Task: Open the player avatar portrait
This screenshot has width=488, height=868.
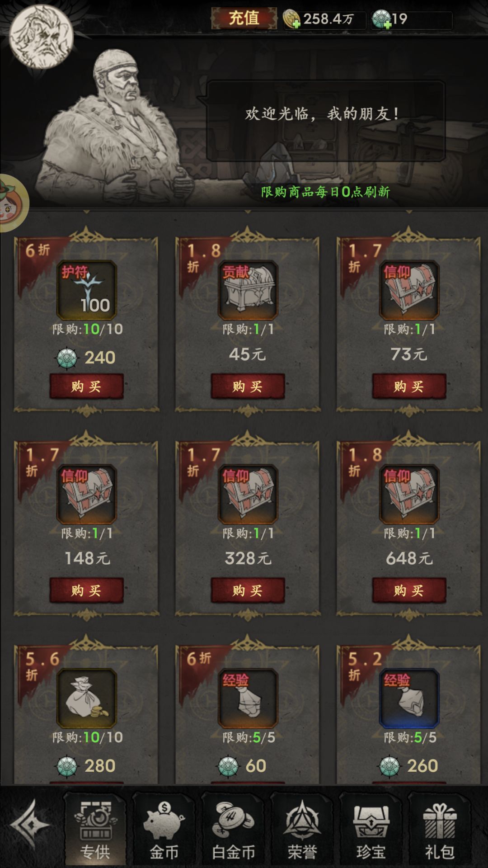Action: tap(41, 36)
